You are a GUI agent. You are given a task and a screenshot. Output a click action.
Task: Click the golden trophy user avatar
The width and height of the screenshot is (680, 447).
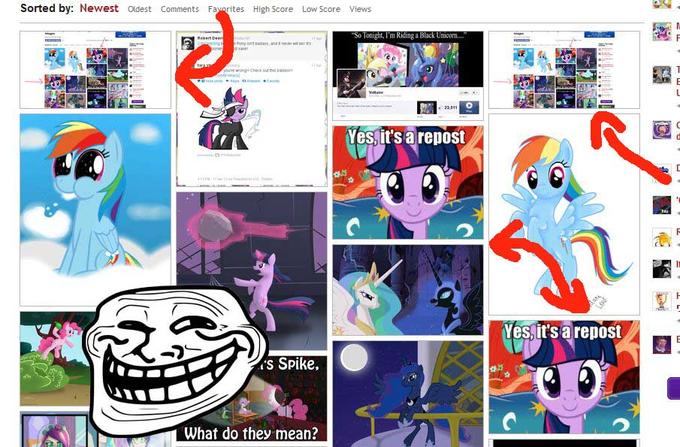pyautogui.click(x=662, y=301)
